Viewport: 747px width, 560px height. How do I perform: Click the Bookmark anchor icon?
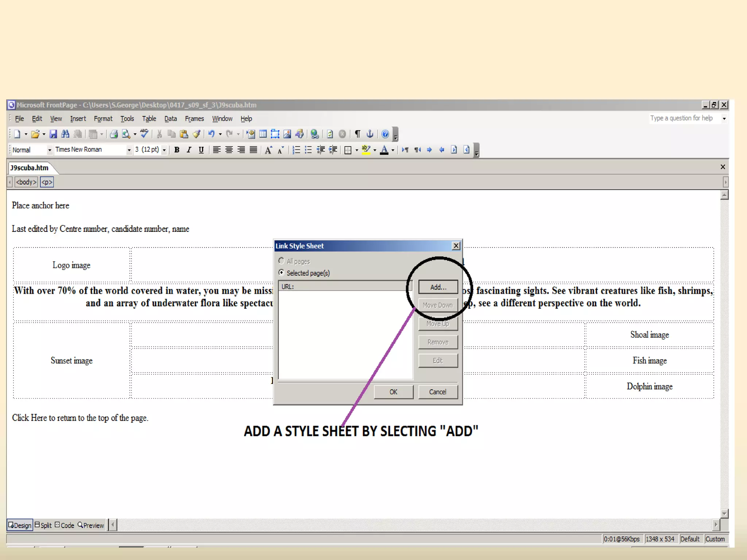click(369, 134)
